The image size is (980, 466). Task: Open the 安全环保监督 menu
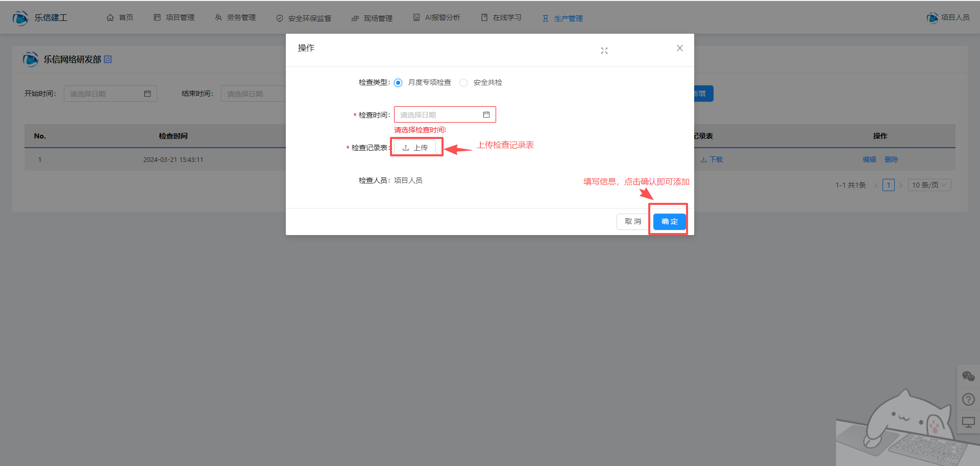pyautogui.click(x=304, y=18)
